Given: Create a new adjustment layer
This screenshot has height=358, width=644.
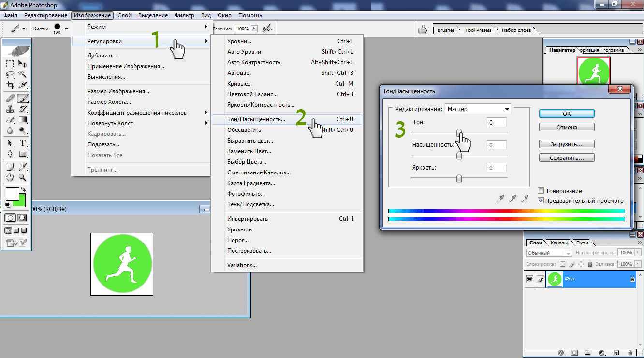Looking at the screenshot, I should pos(601,353).
